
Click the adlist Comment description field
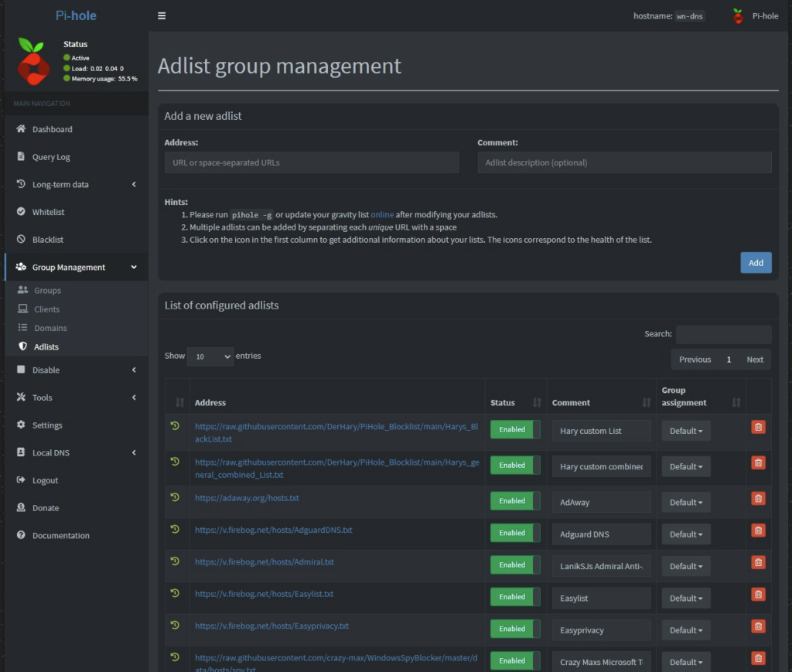(x=624, y=162)
